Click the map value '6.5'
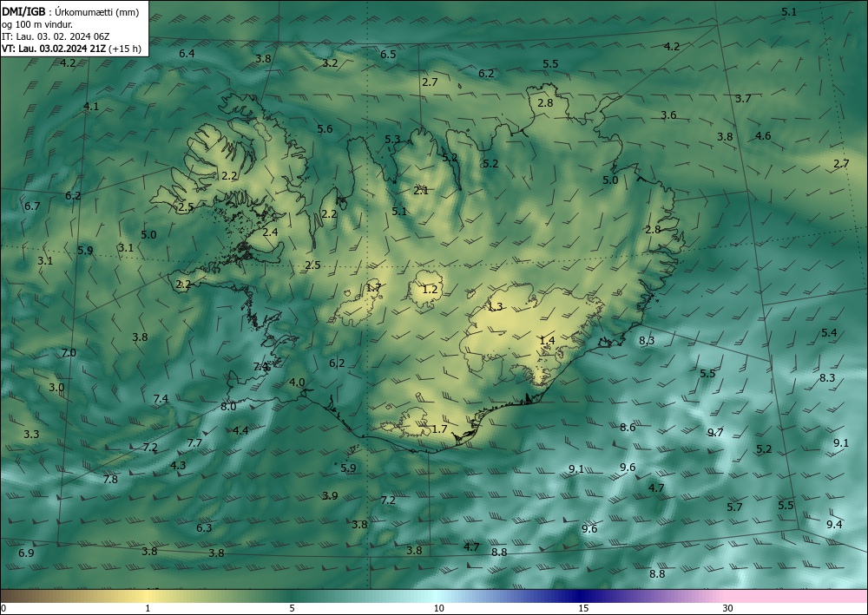This screenshot has height=615, width=868. (x=388, y=54)
